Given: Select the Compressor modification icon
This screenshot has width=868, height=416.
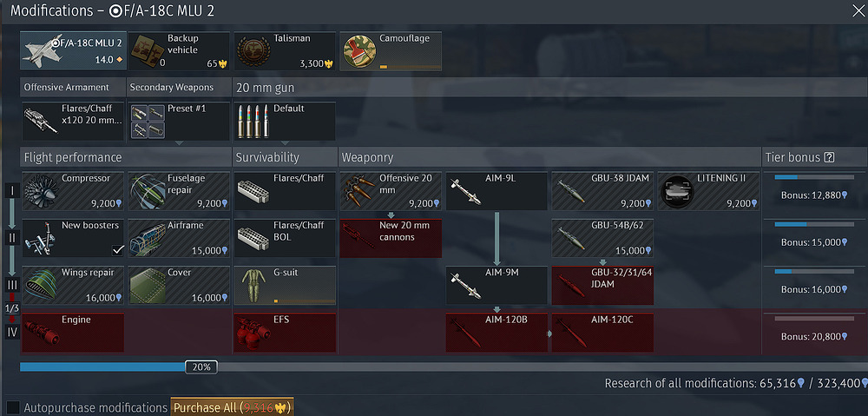Looking at the screenshot, I should pyautogui.click(x=41, y=192).
